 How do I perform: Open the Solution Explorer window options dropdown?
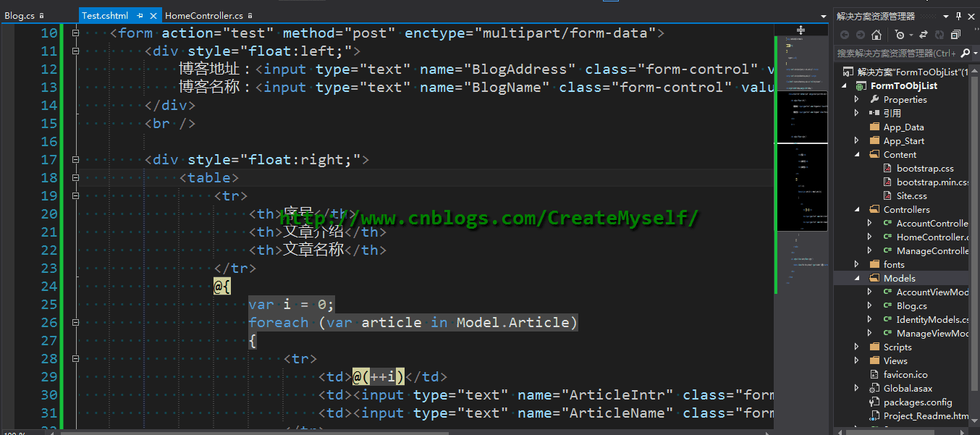click(947, 16)
